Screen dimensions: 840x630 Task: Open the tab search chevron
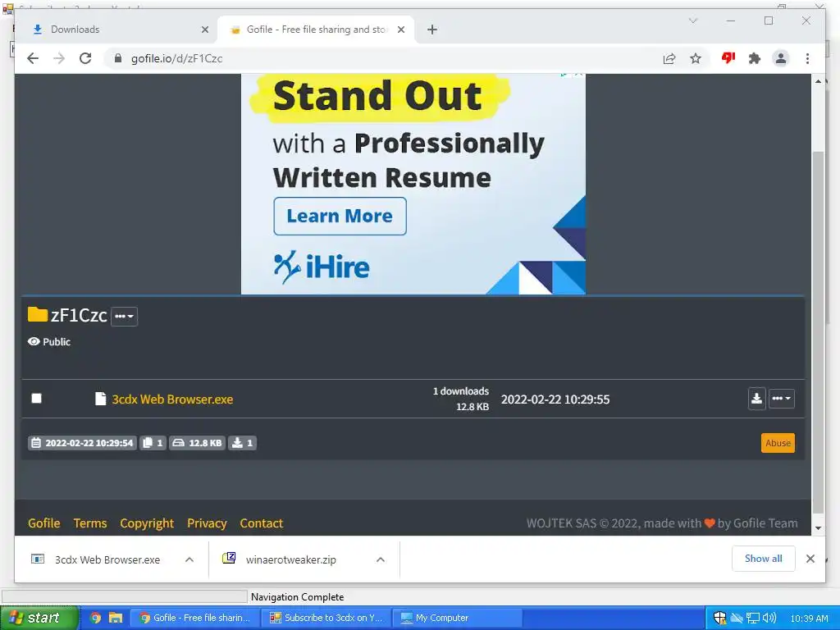point(692,21)
